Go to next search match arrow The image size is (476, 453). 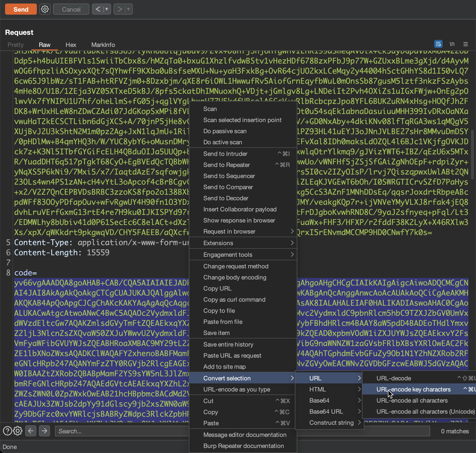44,431
